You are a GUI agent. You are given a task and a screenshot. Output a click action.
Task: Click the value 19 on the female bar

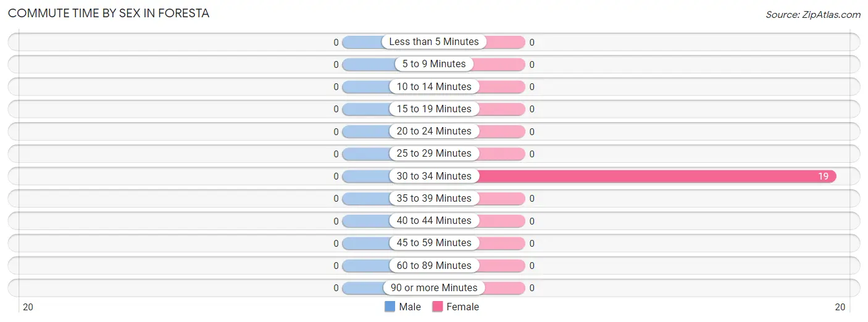824,176
